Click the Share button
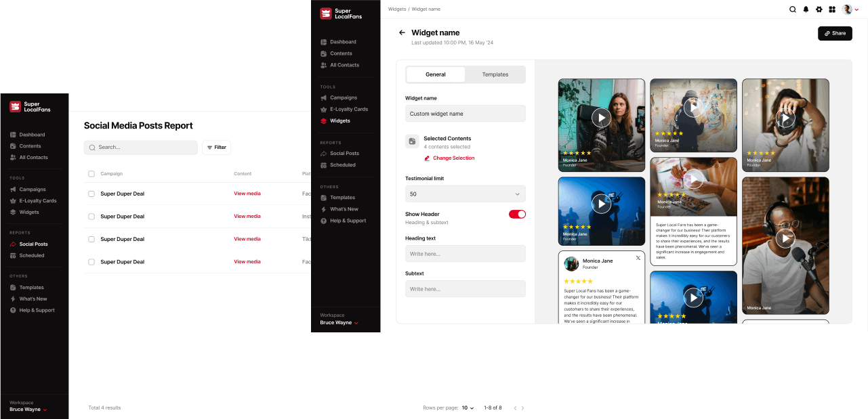Viewport: 868px width, 419px height. [x=835, y=33]
